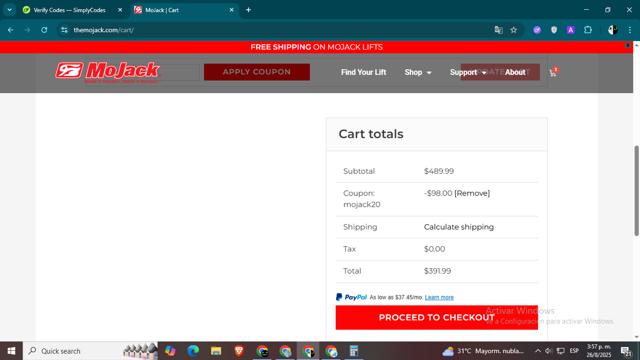Click the address bar URL
640x360 pixels.
pyautogui.click(x=104, y=30)
